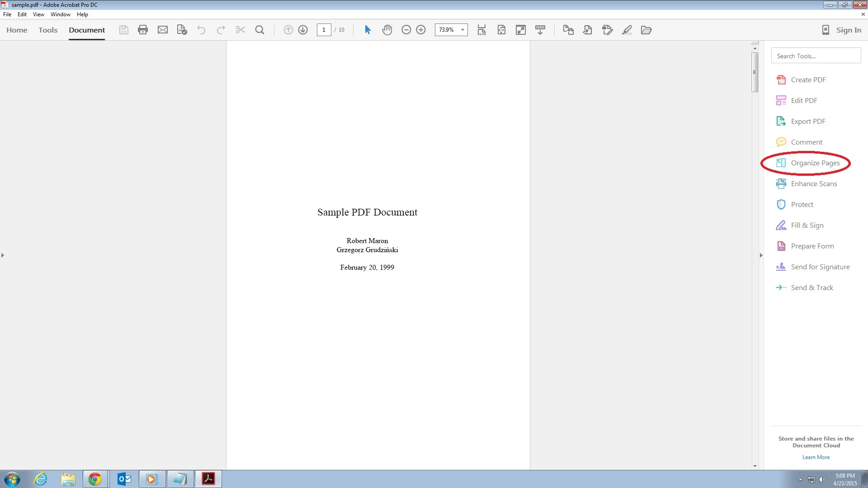Click the zoom out minus icon

click(406, 30)
